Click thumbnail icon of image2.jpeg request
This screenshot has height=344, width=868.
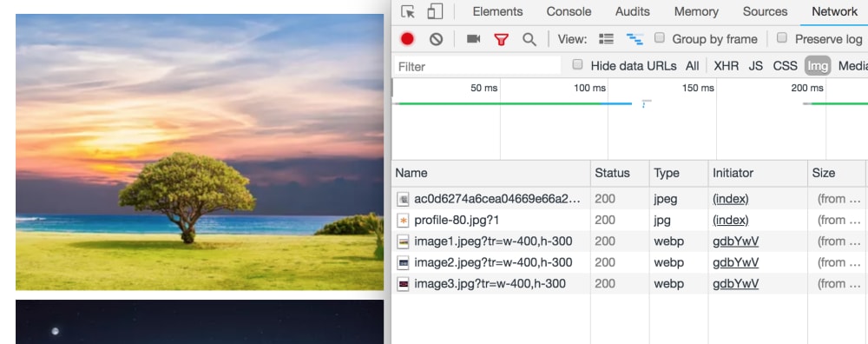click(404, 262)
